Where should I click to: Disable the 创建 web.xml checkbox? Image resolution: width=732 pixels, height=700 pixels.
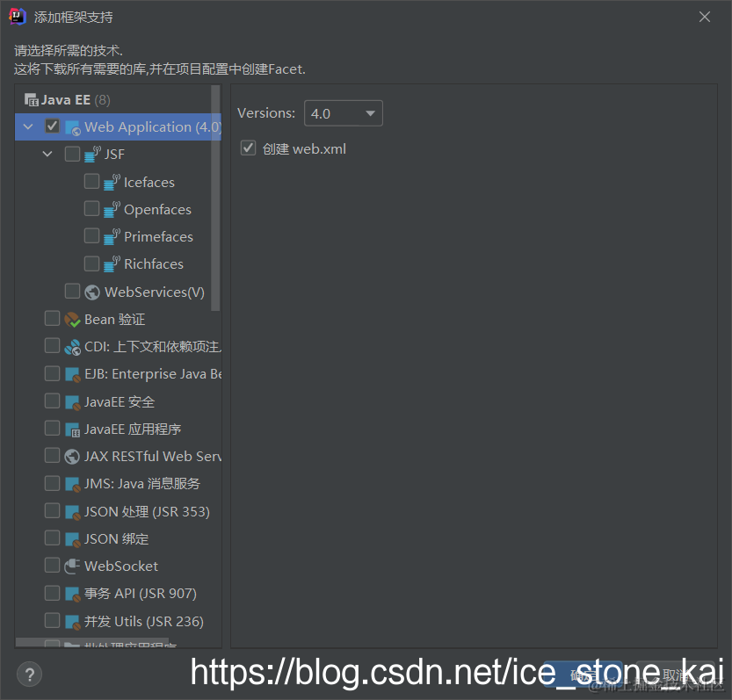click(x=247, y=148)
